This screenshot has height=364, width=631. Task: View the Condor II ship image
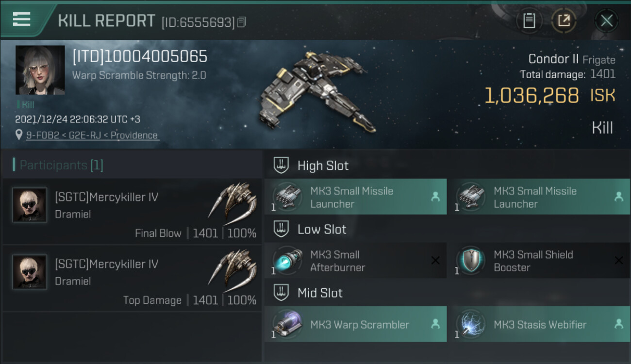[x=315, y=92]
